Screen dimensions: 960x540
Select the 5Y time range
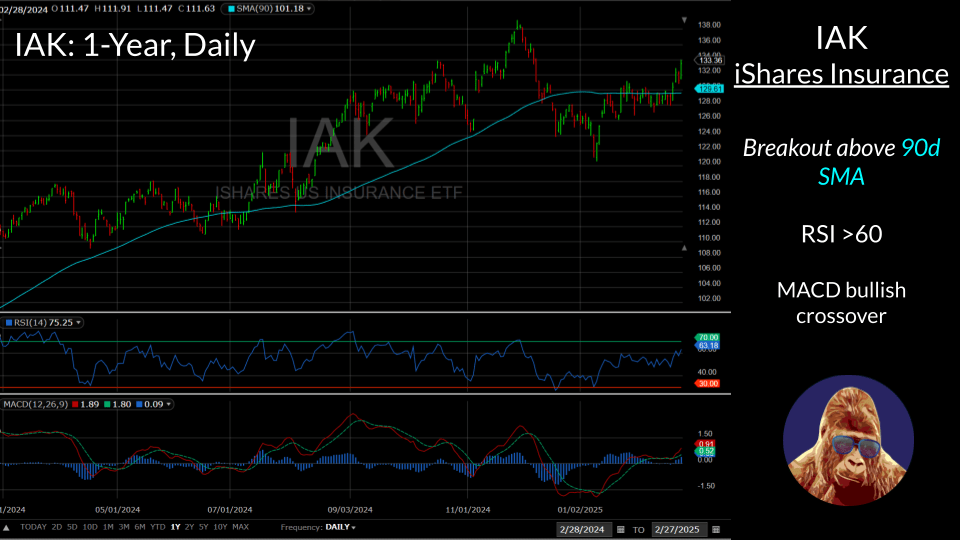203,527
